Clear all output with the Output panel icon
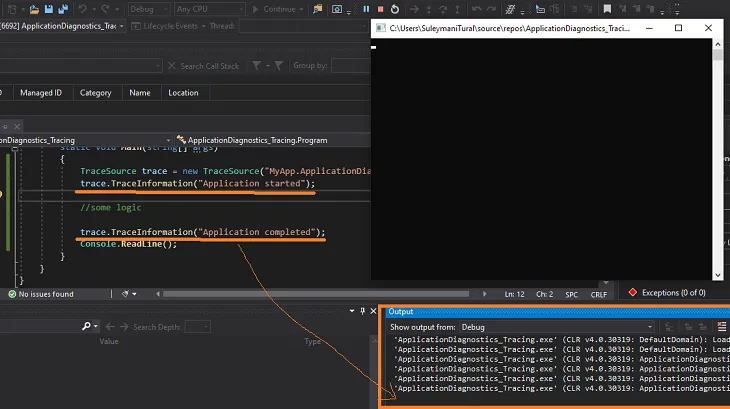This screenshot has height=409, width=730. [722, 327]
